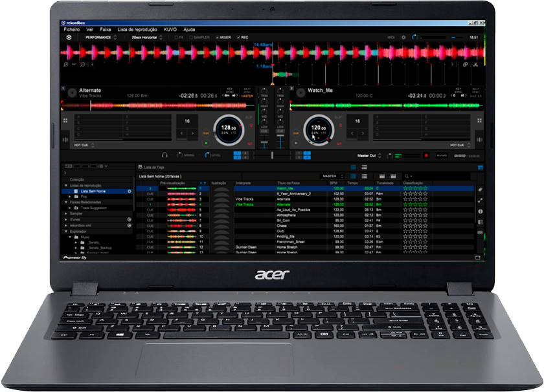544x392 pixels.
Task: Click the waveform panel icon on deck 1
Action: coord(65,140)
